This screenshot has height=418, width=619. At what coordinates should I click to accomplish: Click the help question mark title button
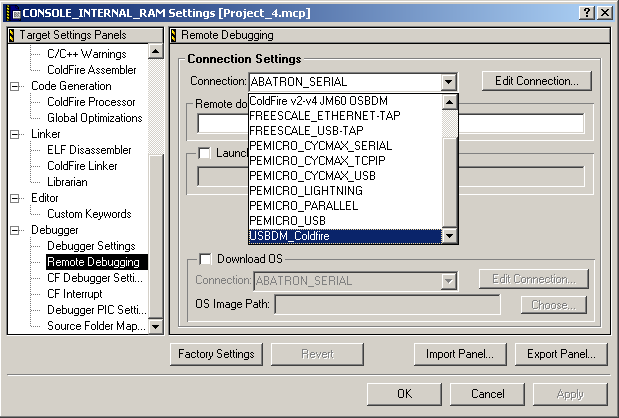(x=587, y=13)
